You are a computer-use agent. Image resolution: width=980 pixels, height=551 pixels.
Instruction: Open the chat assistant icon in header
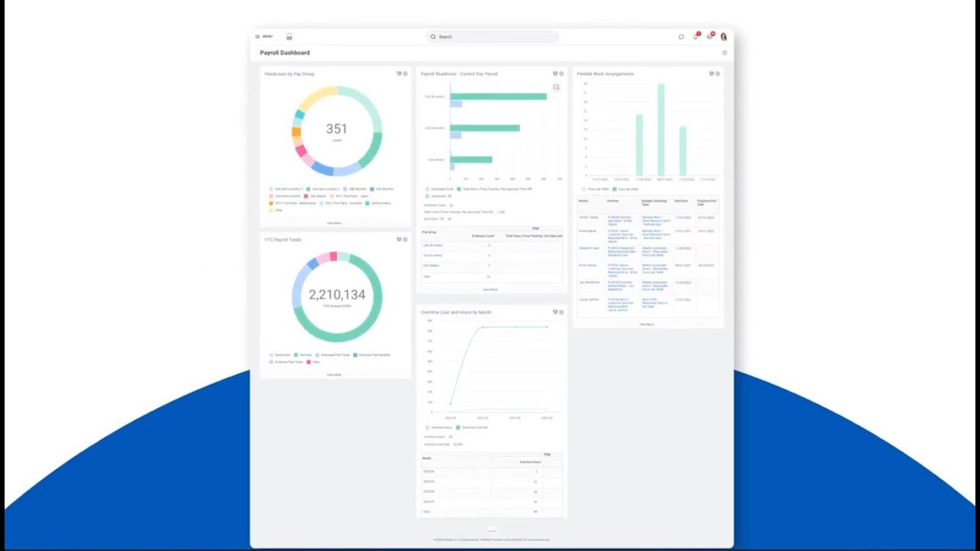tap(681, 37)
